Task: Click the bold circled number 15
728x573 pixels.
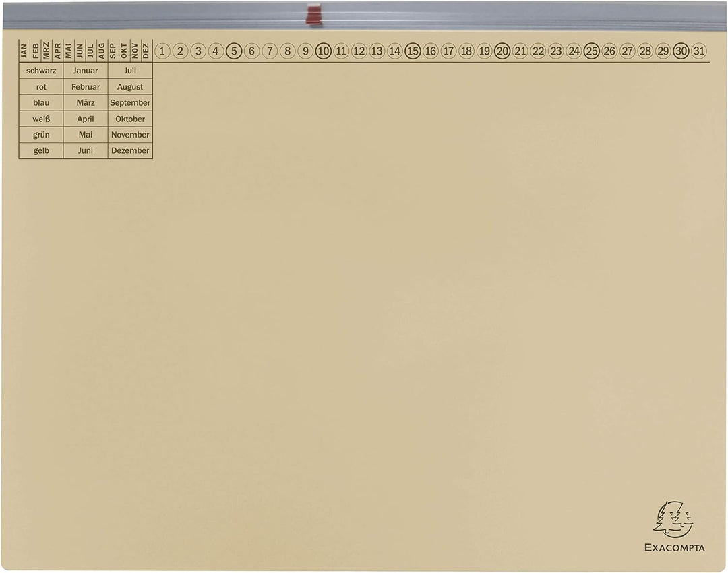Action: pos(413,51)
